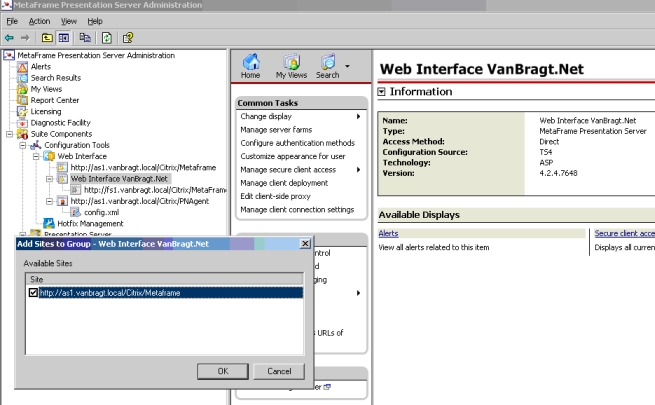Select the config.xml tree item
Screen dimensions: 655x405
102,213
